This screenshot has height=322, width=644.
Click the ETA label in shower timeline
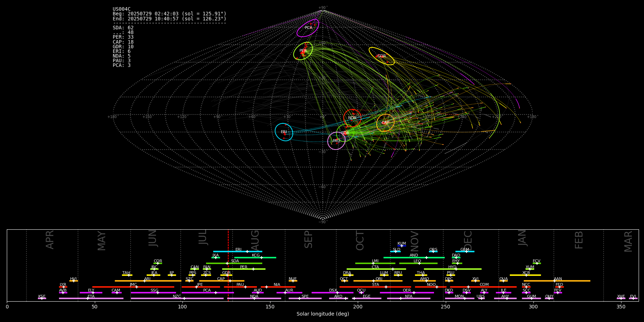[x=91, y=297]
